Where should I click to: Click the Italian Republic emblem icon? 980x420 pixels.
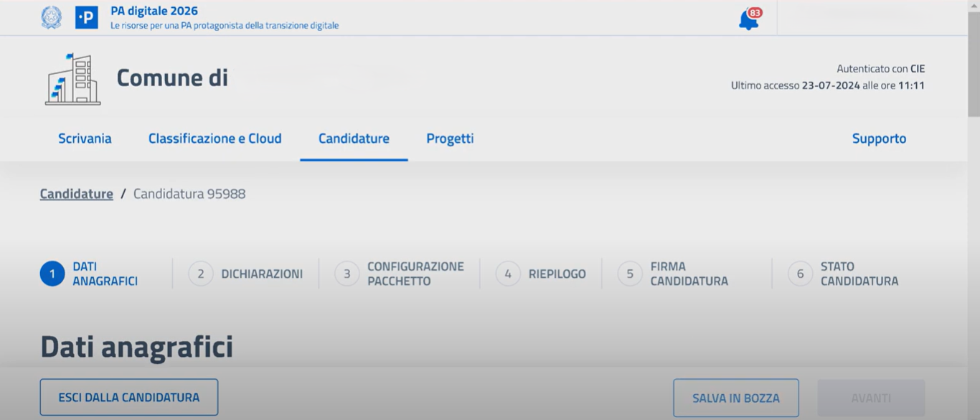(52, 18)
